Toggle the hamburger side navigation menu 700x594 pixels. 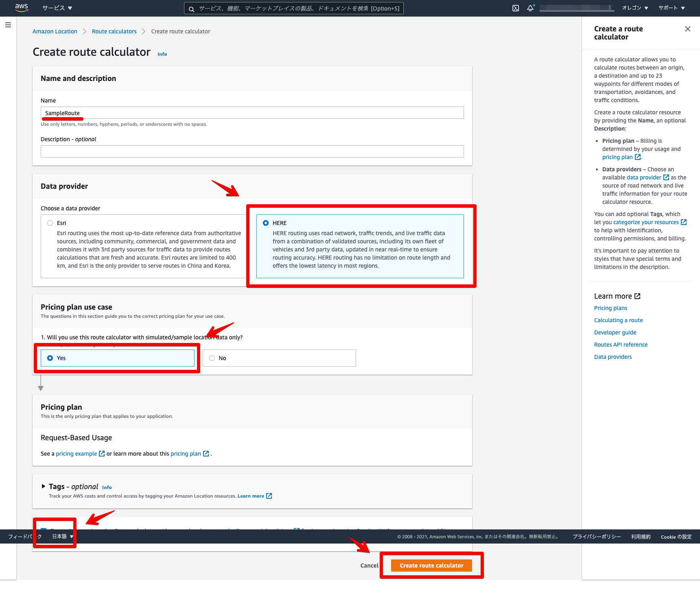pyautogui.click(x=8, y=25)
